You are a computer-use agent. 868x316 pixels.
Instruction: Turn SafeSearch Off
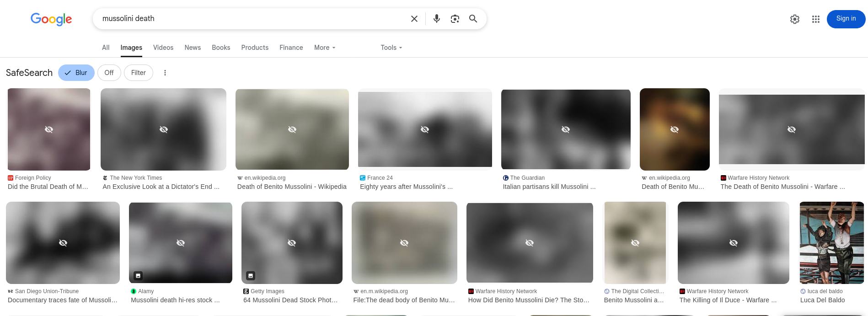(x=109, y=73)
